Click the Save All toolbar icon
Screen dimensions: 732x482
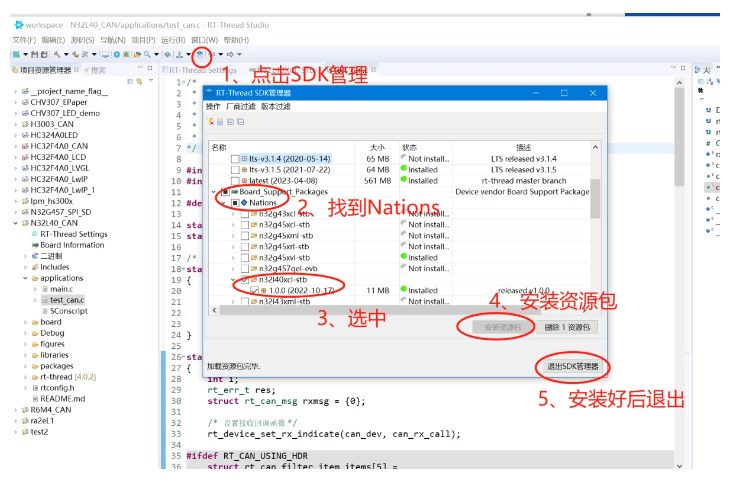point(44,55)
